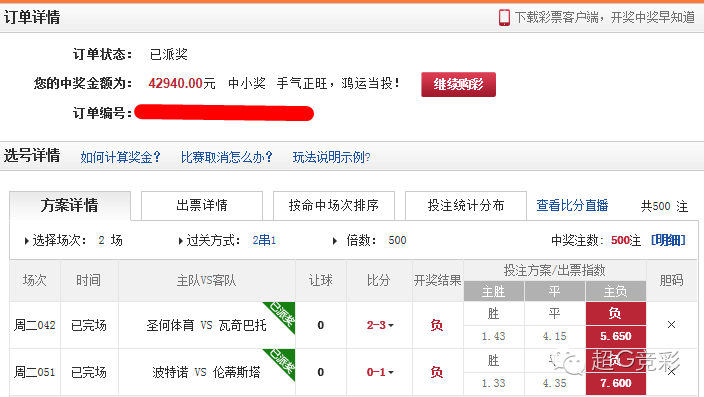Click 已完场 status for 周二042
This screenshot has height=397, width=704.
[x=89, y=325]
